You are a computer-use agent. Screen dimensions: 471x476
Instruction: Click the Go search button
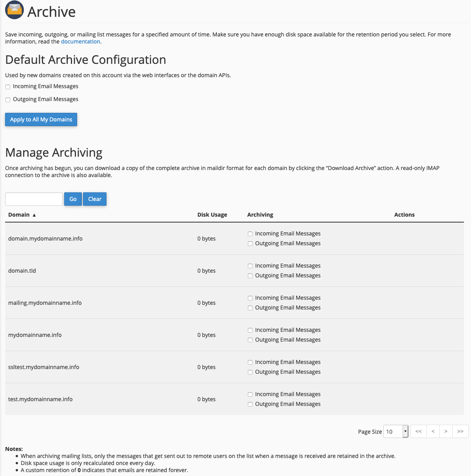[x=73, y=199]
